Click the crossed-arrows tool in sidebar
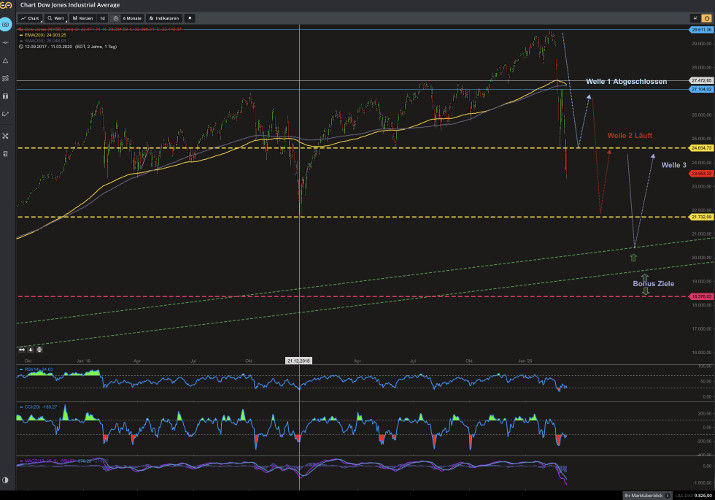 pyautogui.click(x=5, y=136)
